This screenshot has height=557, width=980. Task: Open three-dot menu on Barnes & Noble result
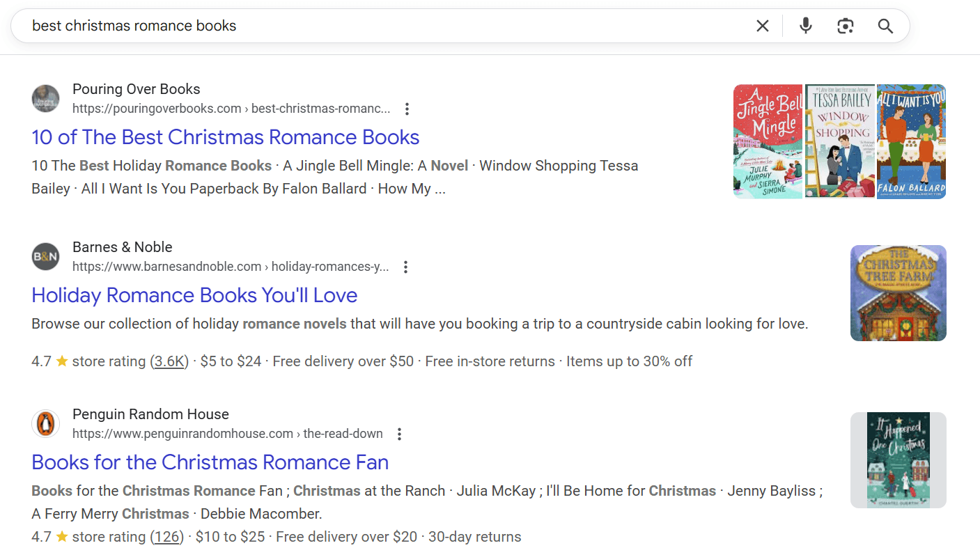(405, 267)
